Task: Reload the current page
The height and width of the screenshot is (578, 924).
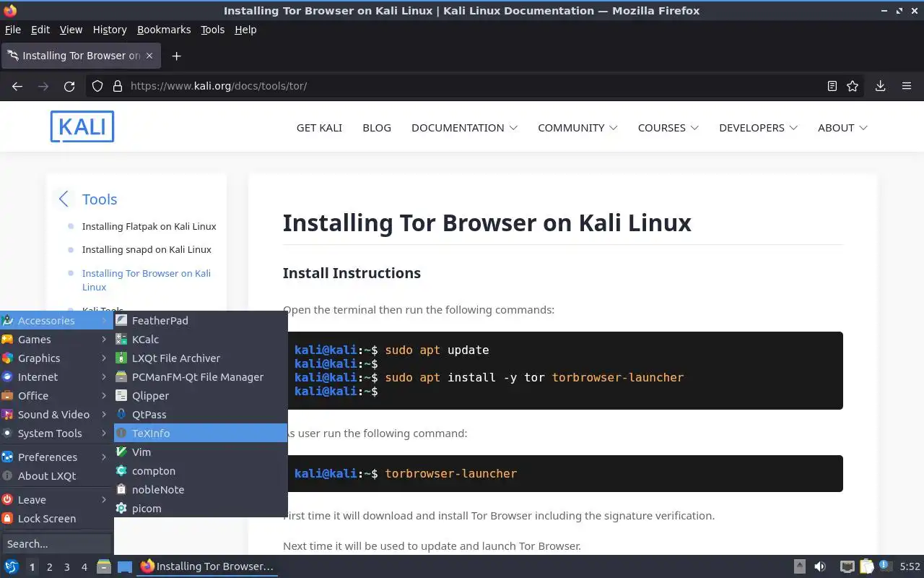Action: coord(69,86)
